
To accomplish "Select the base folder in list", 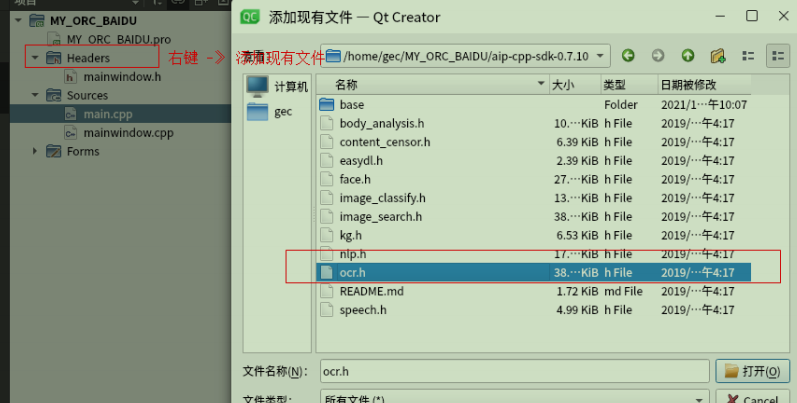I will click(533, 105).
